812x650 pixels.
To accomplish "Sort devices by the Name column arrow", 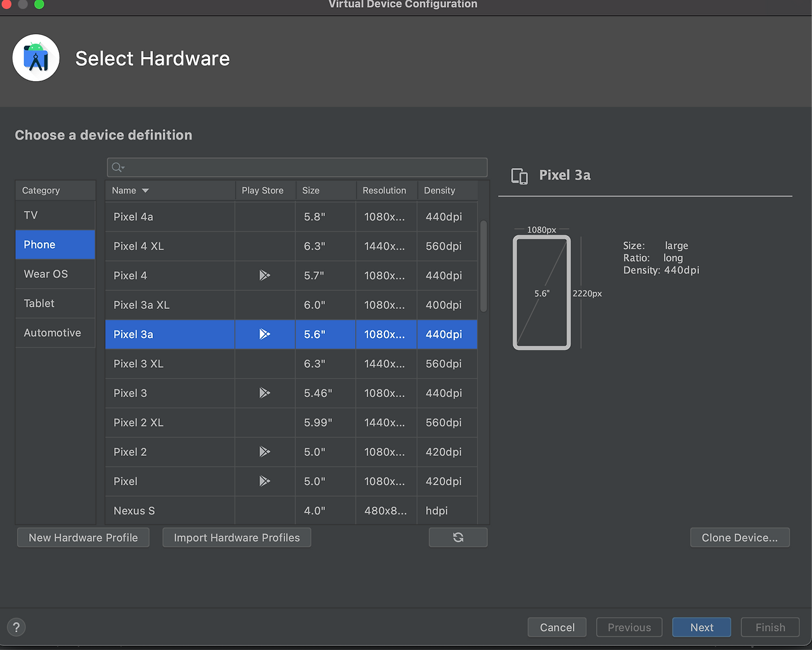I will coord(145,190).
